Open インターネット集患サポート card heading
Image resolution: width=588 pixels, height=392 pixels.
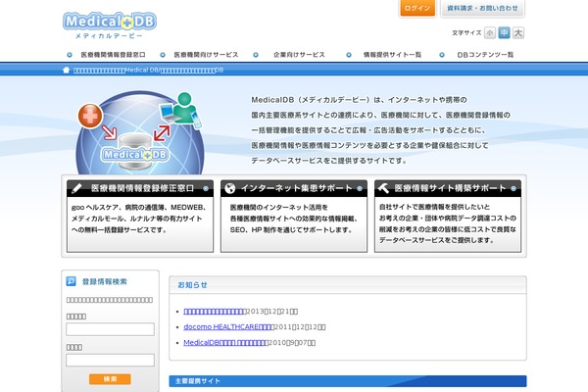click(296, 188)
